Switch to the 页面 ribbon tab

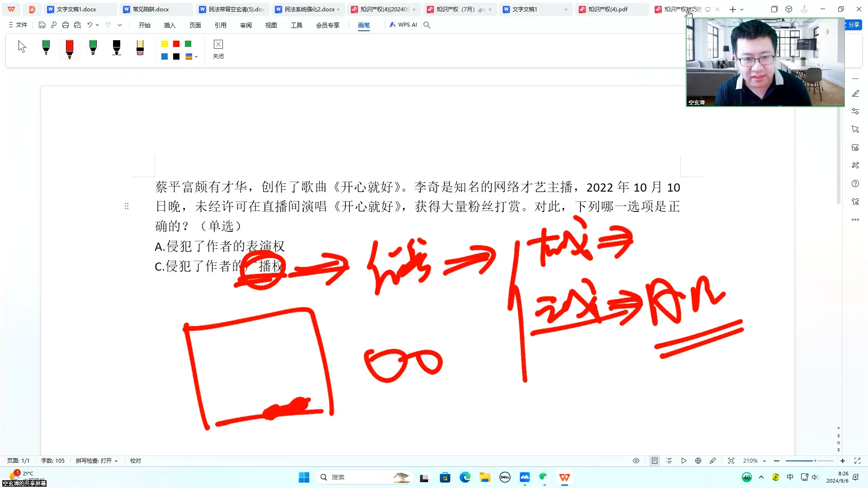click(195, 25)
